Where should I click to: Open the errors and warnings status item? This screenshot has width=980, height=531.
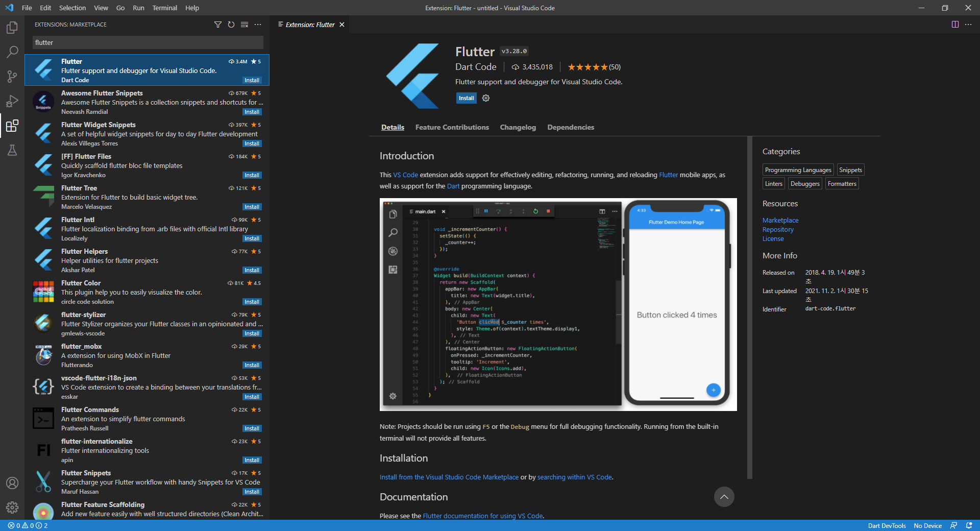tap(28, 525)
